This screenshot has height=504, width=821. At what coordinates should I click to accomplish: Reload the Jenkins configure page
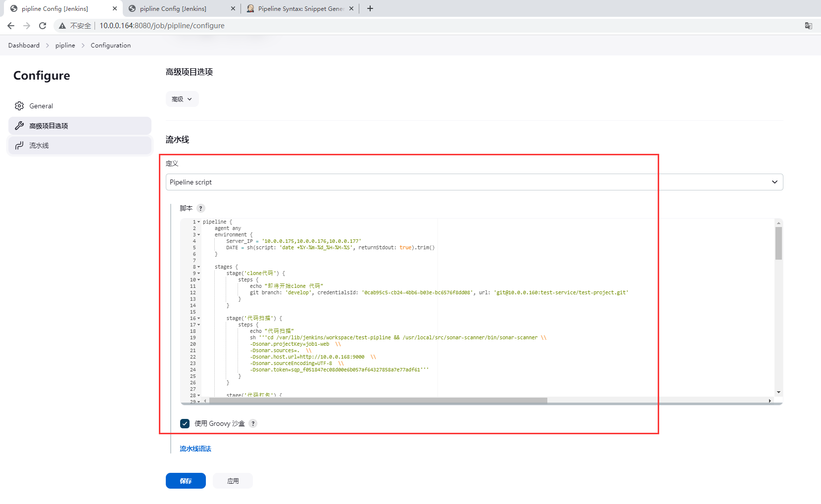coord(43,26)
